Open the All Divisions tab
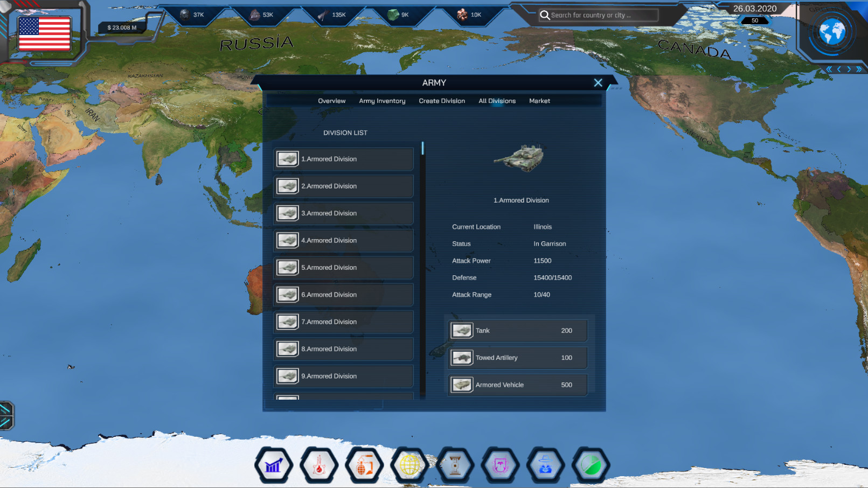This screenshot has width=868, height=488. click(x=497, y=101)
